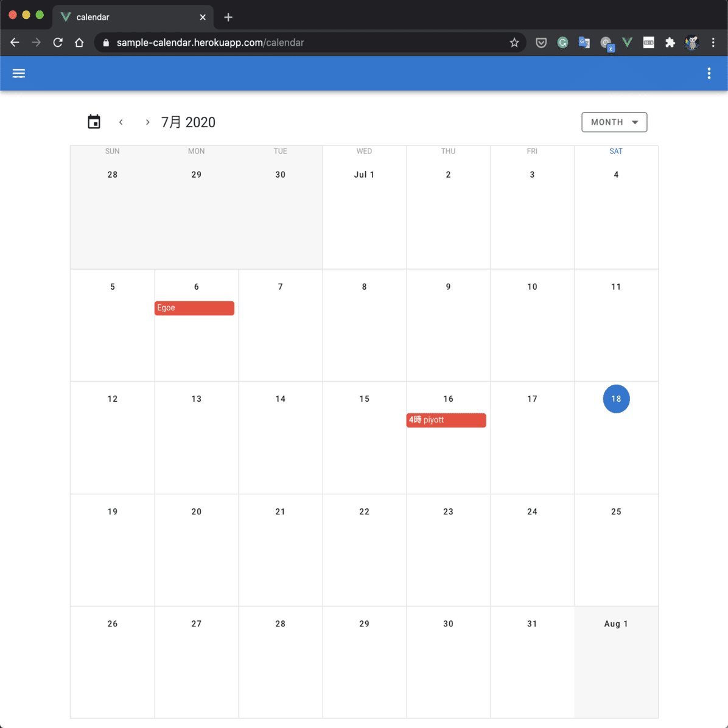Select Jul 1 date
The height and width of the screenshot is (728, 728).
point(364,175)
